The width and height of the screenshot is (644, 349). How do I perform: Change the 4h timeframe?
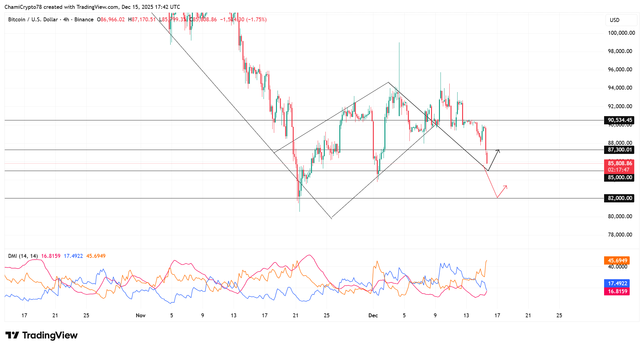(66, 20)
